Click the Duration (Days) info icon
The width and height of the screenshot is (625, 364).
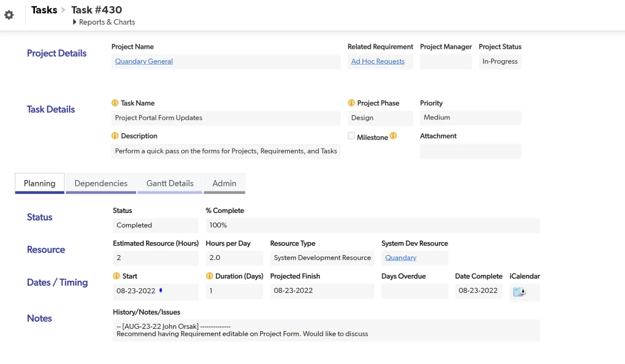(x=209, y=276)
